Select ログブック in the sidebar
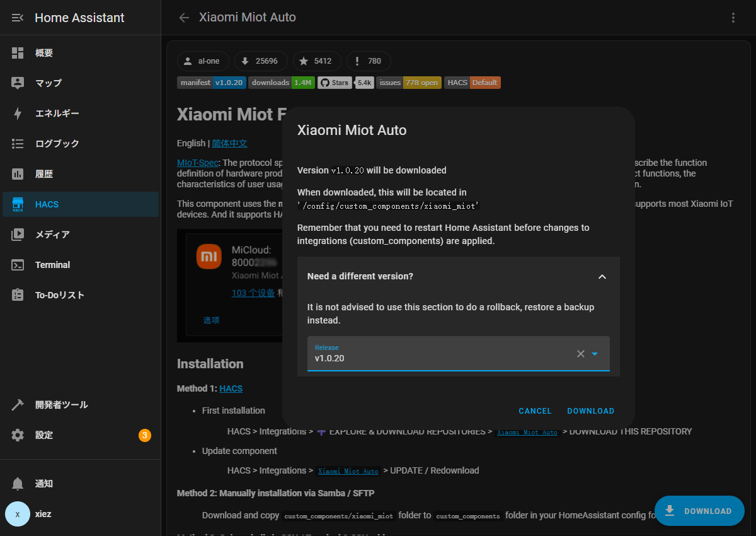This screenshot has width=756, height=536. click(81, 144)
